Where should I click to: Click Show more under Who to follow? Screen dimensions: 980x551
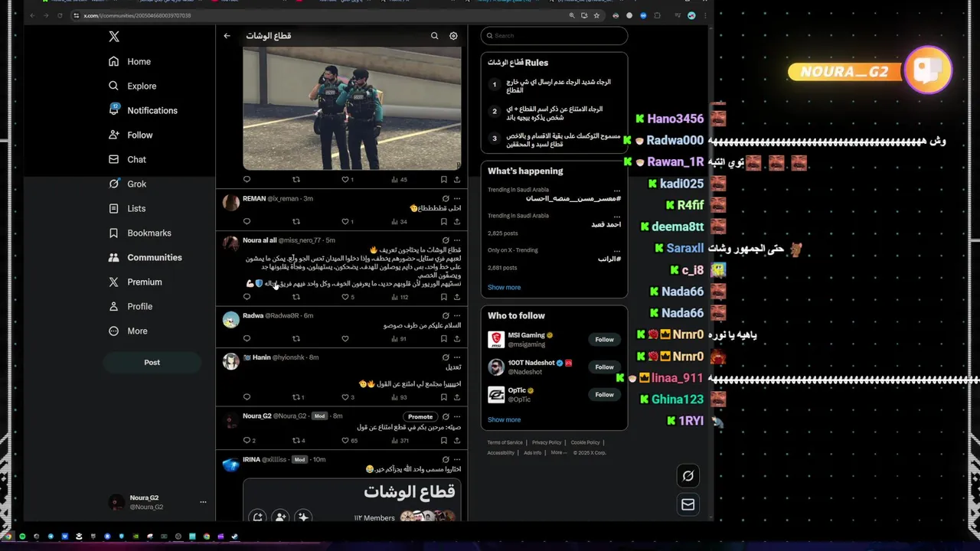tap(504, 419)
